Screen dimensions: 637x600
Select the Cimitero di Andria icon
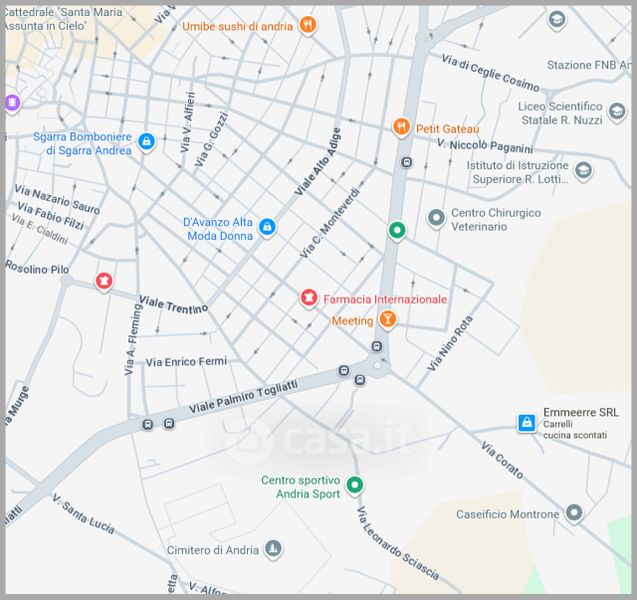pyautogui.click(x=272, y=549)
